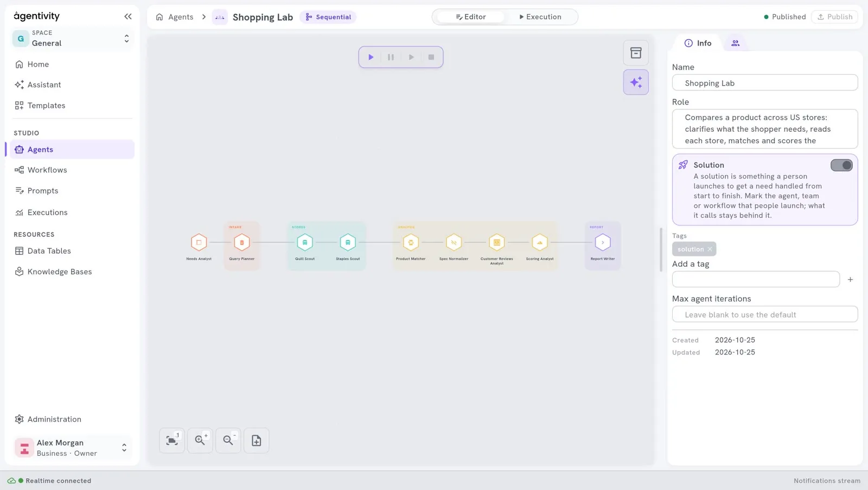
Task: Select the Scoring Analyst node
Action: (x=540, y=242)
